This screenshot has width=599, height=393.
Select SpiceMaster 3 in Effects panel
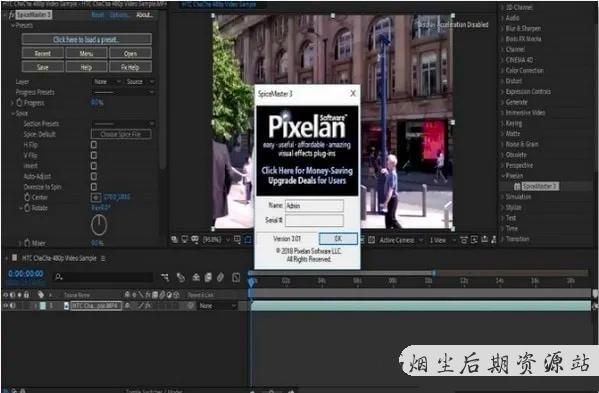coord(540,186)
